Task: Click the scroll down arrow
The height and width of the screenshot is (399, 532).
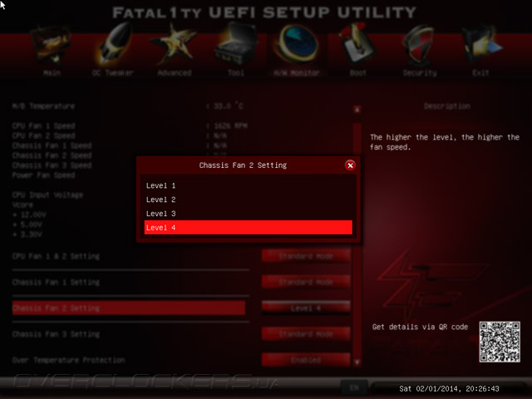Action: [357, 362]
